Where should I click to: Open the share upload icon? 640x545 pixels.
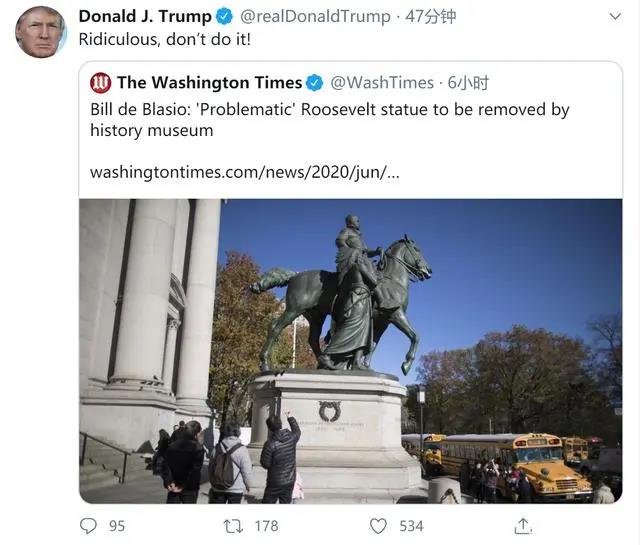coord(523,526)
